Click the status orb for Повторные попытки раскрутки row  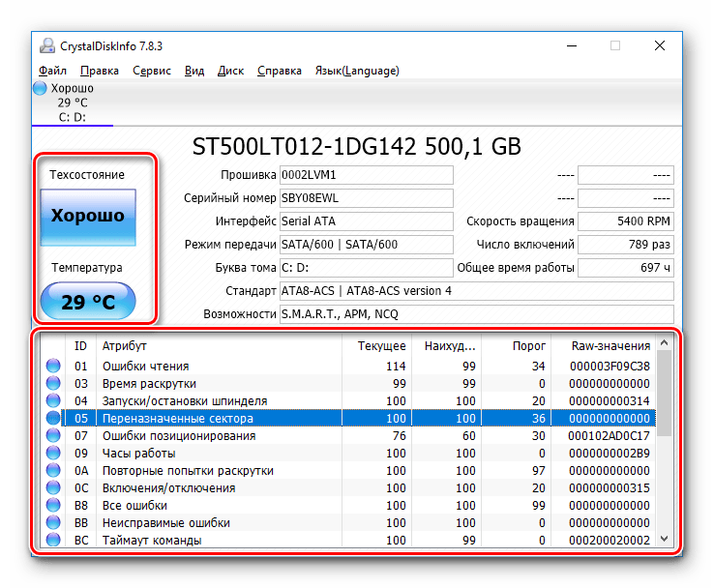pyautogui.click(x=53, y=470)
